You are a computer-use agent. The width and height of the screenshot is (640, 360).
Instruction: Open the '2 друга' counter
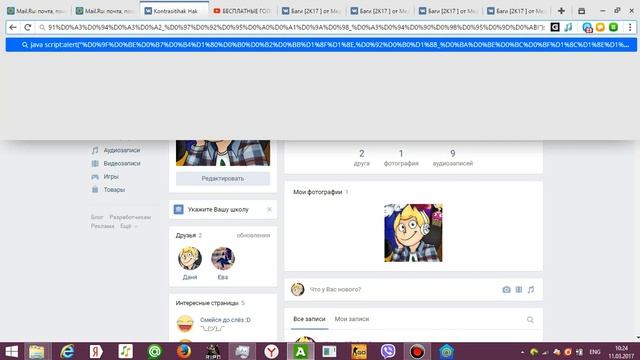361,158
